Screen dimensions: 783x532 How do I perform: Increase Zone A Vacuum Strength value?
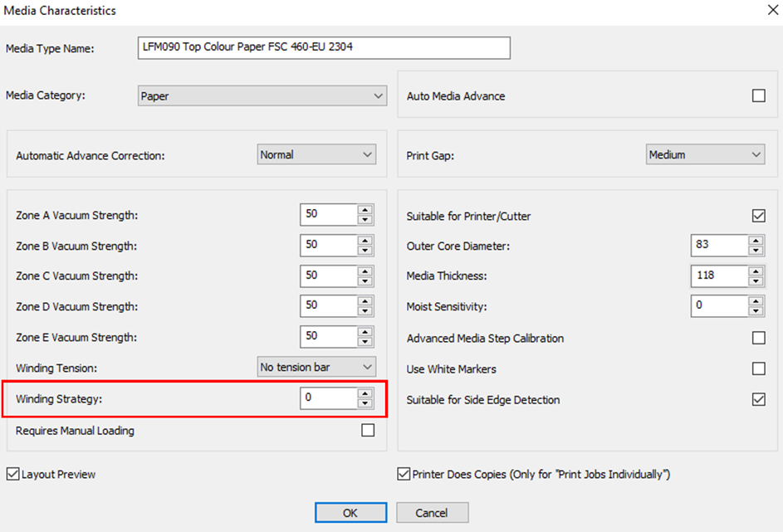click(365, 210)
